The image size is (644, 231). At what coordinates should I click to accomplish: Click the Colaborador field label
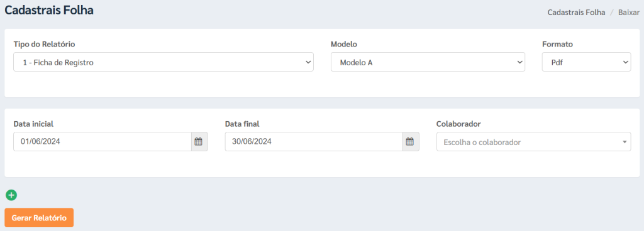[x=458, y=124]
